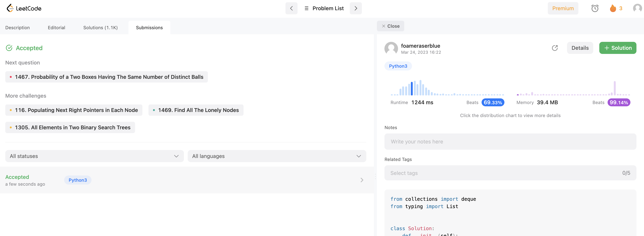Click the share submission icon beside Details
The width and height of the screenshot is (644, 236).
[555, 48]
